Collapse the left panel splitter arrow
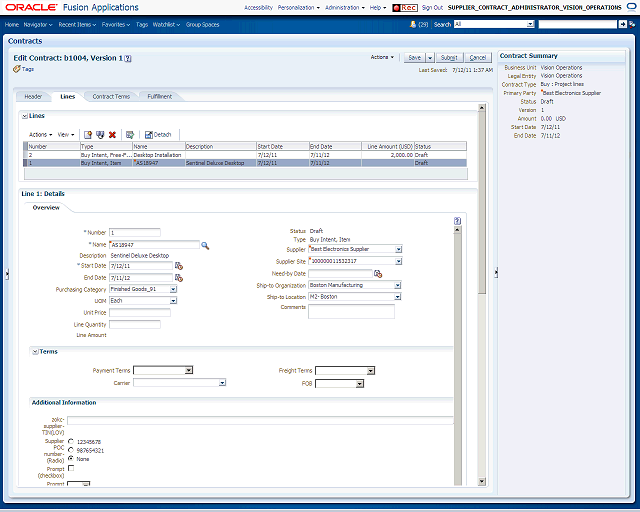 pyautogui.click(x=7, y=274)
